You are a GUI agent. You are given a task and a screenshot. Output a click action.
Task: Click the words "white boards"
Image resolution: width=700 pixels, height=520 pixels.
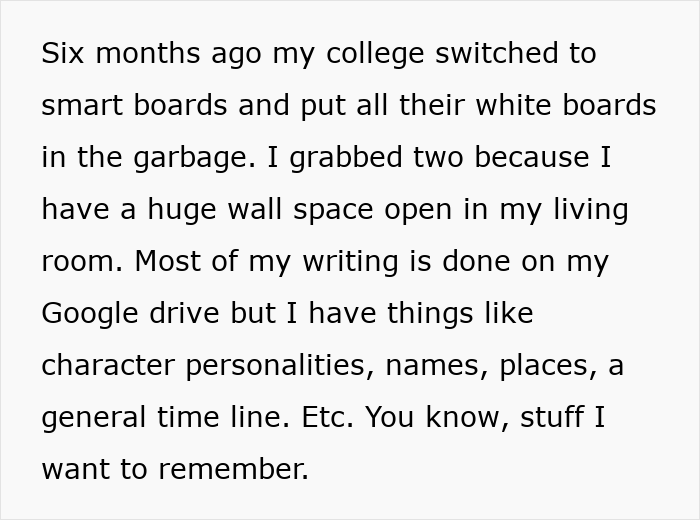click(566, 105)
